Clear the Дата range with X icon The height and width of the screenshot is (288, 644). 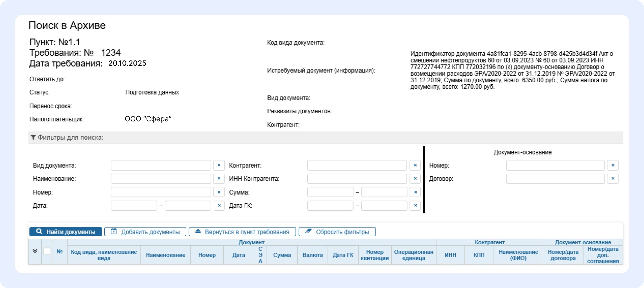click(219, 206)
